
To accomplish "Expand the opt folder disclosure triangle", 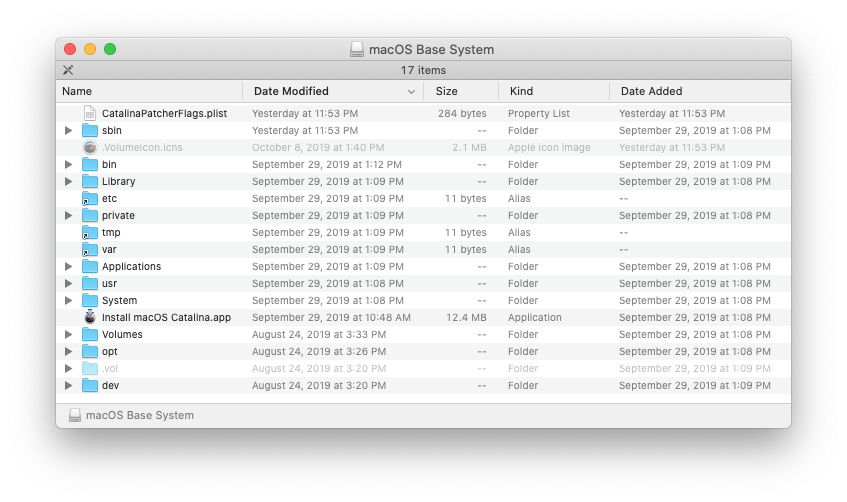I will [69, 352].
